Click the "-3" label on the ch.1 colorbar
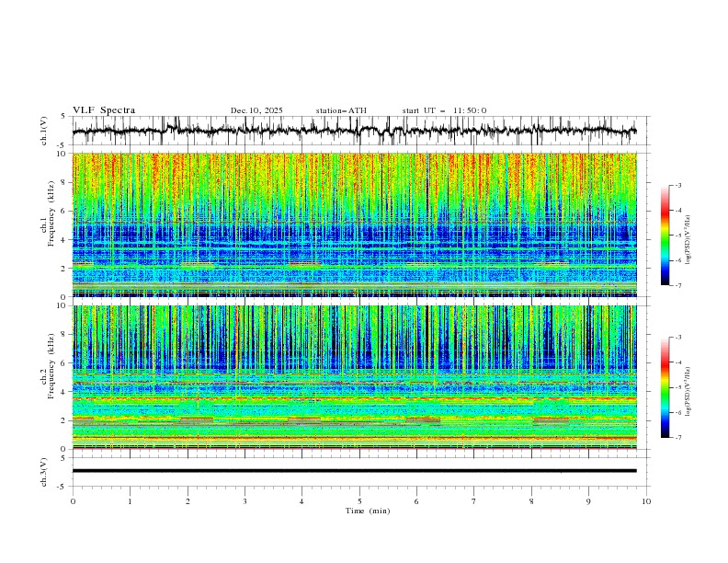Screen dimensions: 728x563 pos(677,185)
